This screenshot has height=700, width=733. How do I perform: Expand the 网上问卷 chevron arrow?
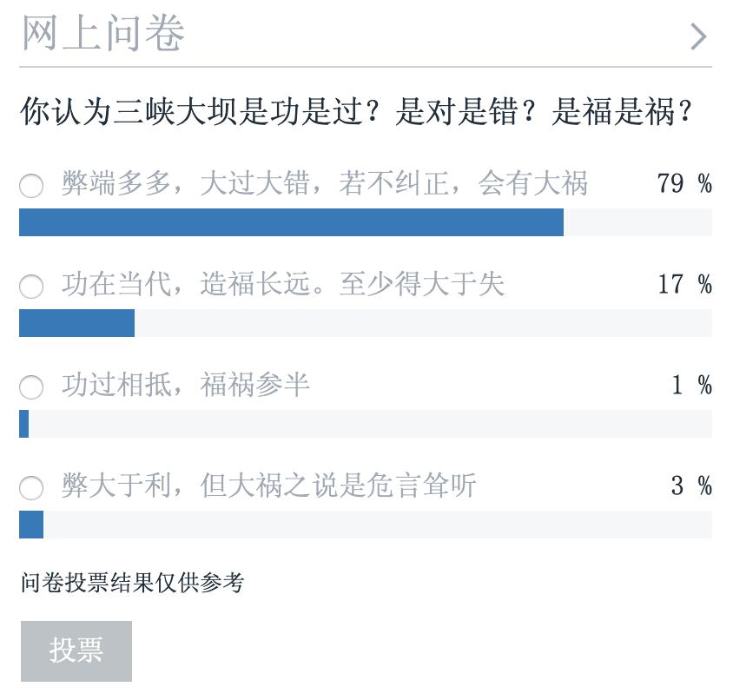coord(698,36)
